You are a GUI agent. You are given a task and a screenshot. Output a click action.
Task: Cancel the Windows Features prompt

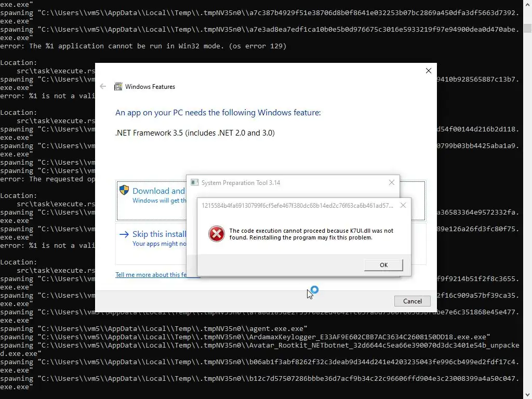click(412, 301)
